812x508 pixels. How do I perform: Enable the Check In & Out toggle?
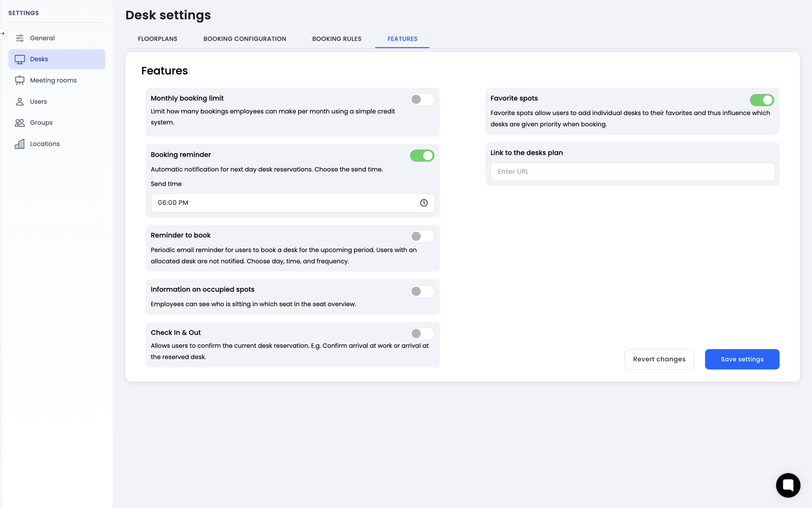[422, 333]
